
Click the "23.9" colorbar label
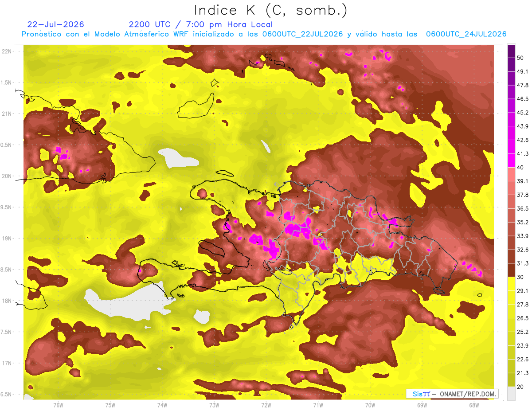tap(523, 346)
